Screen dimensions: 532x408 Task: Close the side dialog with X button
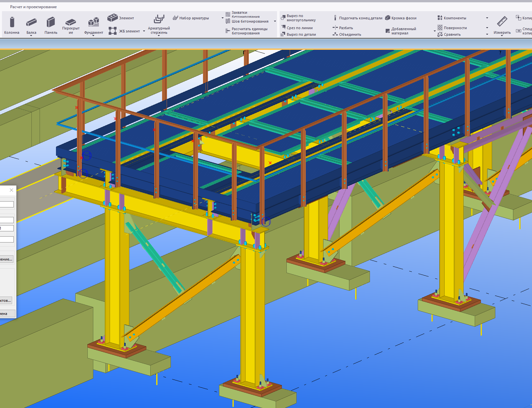pos(11,190)
